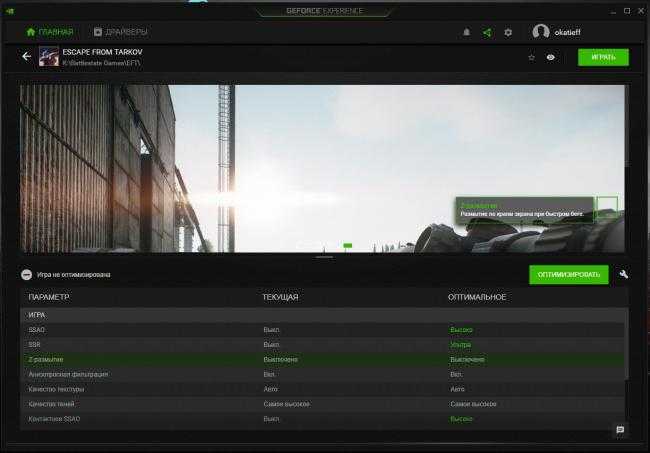Select the Z-размытие parameter row
650x453 pixels.
point(323,359)
